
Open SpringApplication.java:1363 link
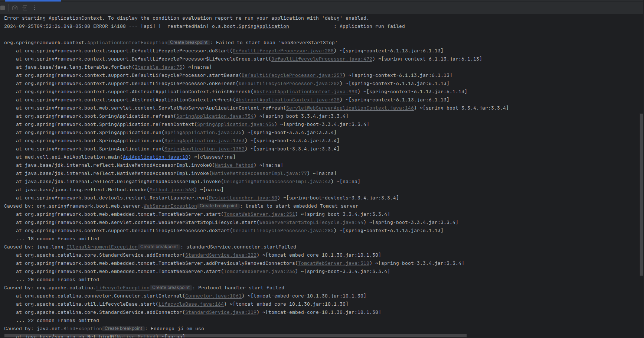coord(205,141)
